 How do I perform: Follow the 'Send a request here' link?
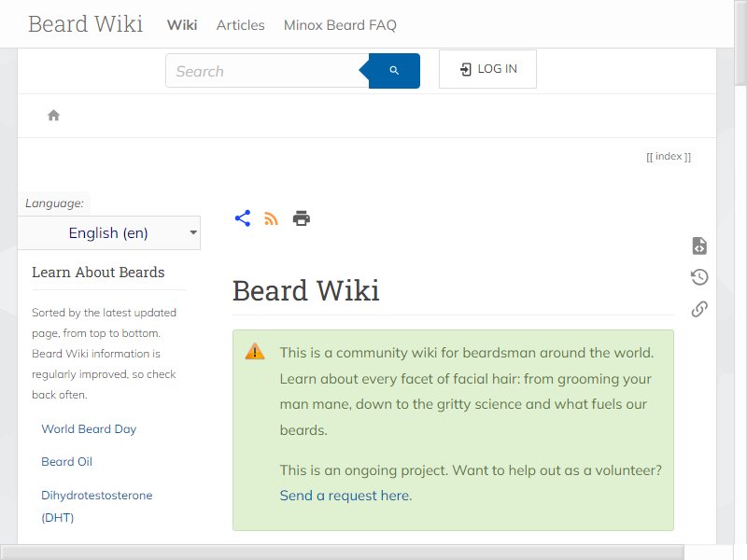pos(345,496)
